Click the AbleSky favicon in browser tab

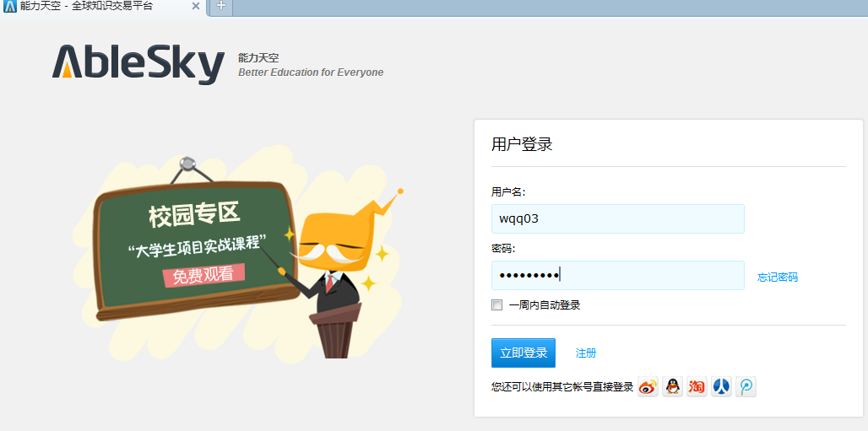coord(9,7)
